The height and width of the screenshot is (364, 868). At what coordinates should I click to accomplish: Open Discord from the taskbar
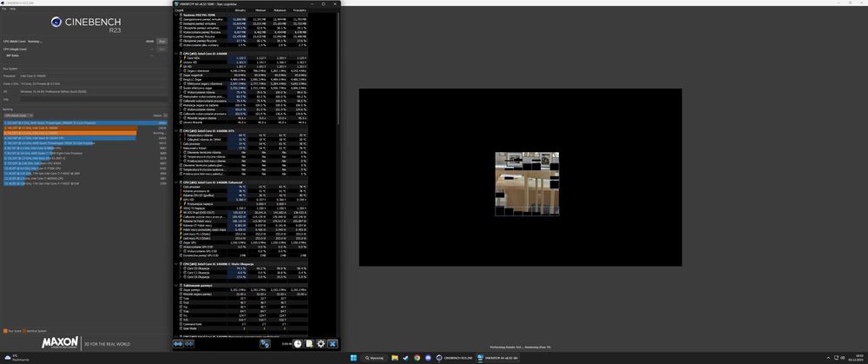pos(427,358)
